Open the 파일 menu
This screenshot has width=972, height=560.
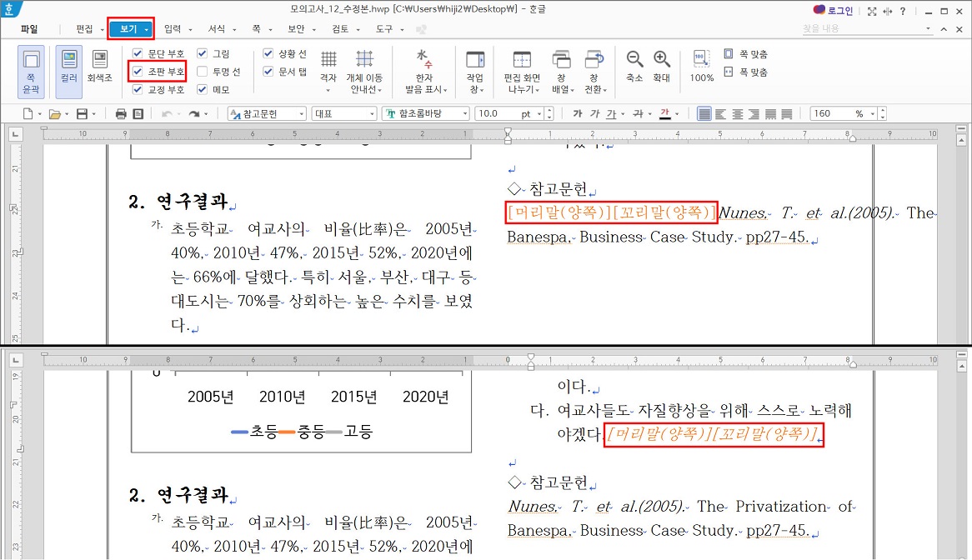click(29, 29)
